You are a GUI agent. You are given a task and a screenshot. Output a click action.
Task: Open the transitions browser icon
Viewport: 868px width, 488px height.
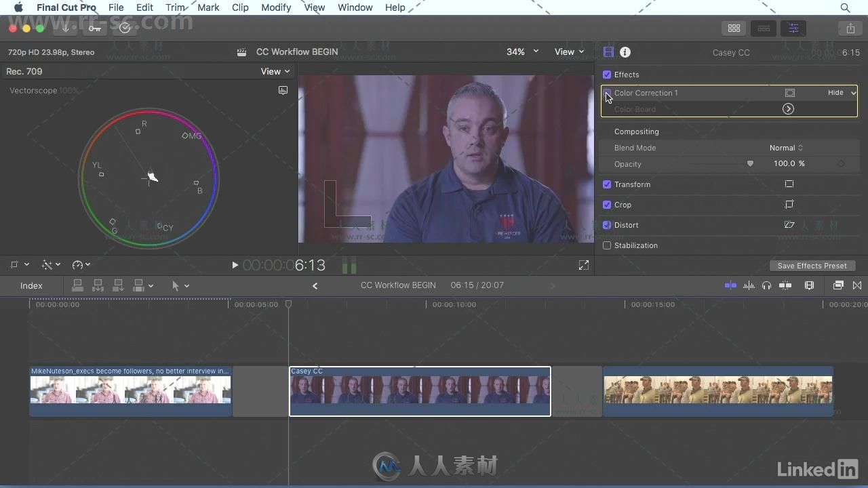pyautogui.click(x=857, y=285)
